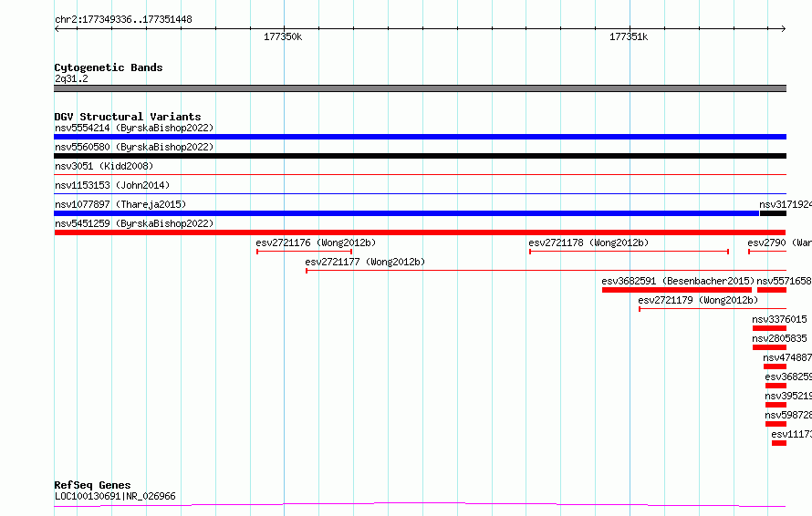This screenshot has height=516, width=812.
Task: Click the nsv474887 variant label
Action: click(787, 357)
